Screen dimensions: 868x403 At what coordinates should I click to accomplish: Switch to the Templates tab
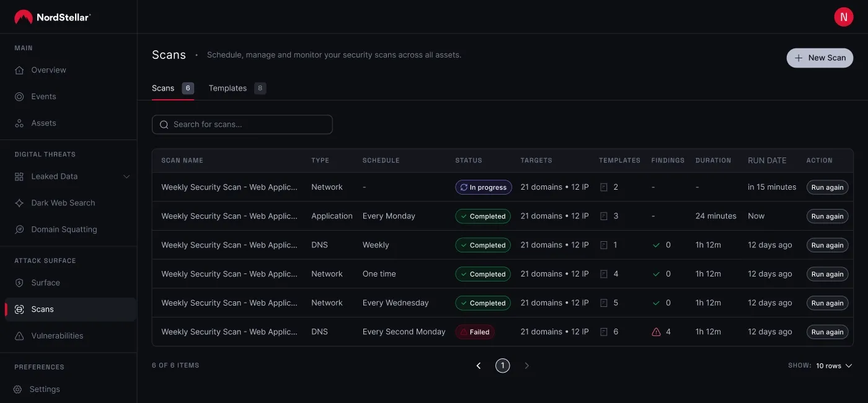point(227,88)
